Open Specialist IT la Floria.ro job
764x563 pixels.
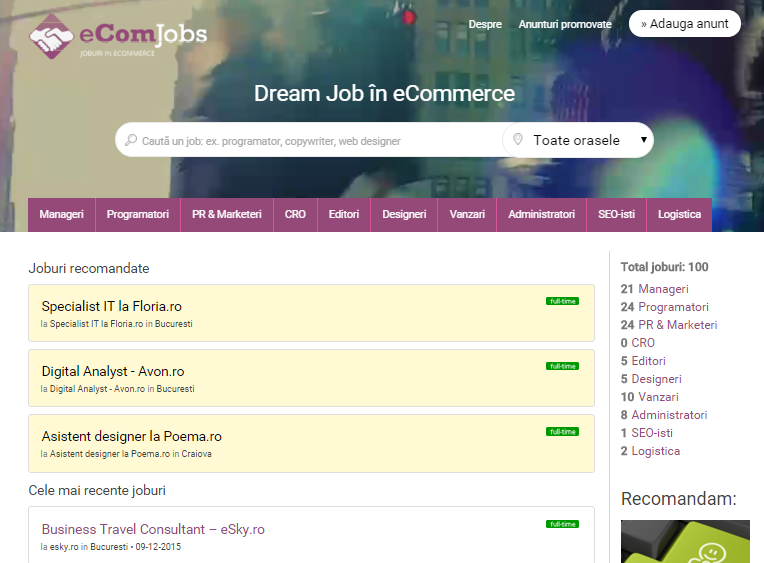(112, 306)
